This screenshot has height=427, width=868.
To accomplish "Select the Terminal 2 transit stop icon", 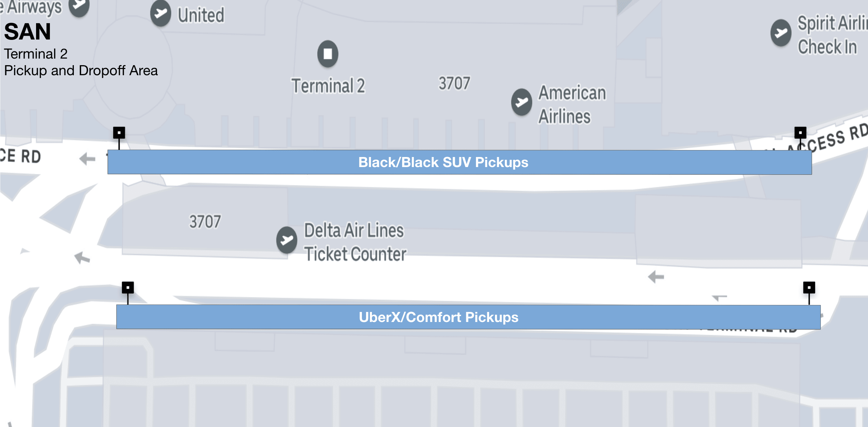I will tap(328, 54).
